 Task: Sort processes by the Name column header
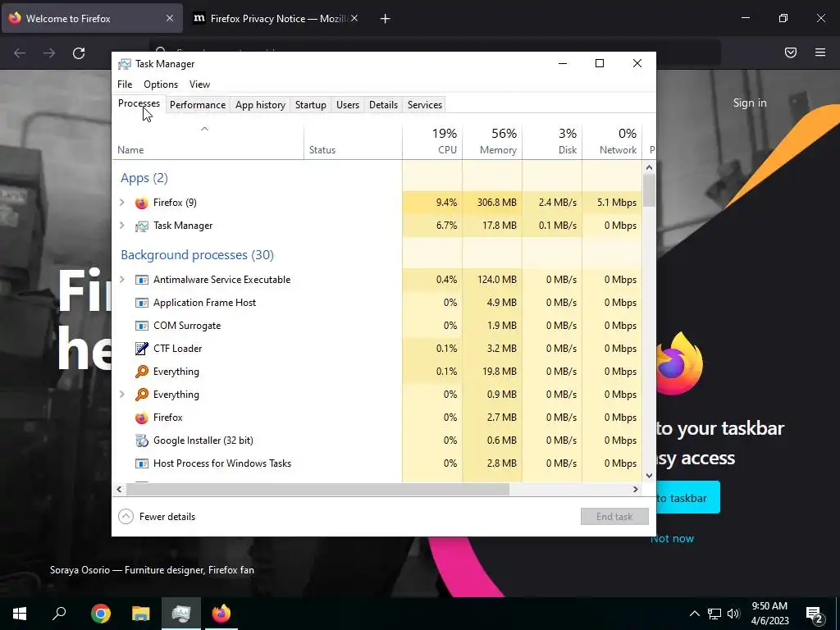tap(208, 142)
